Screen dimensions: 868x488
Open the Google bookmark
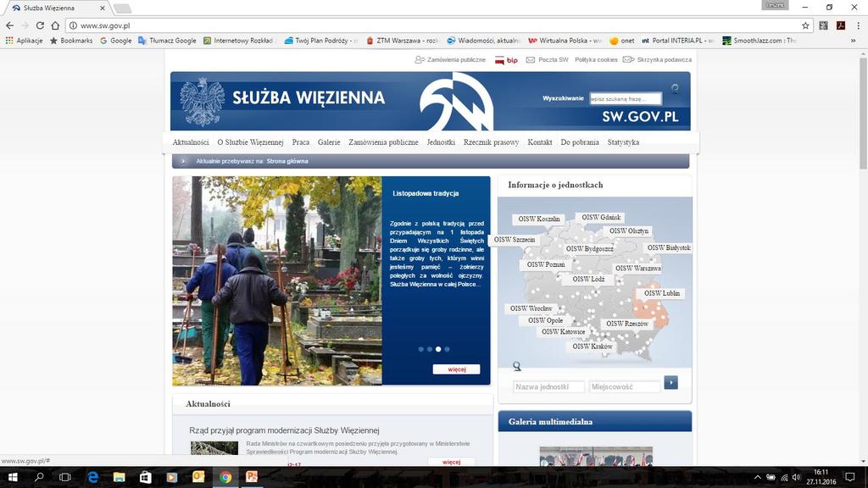tap(115, 41)
